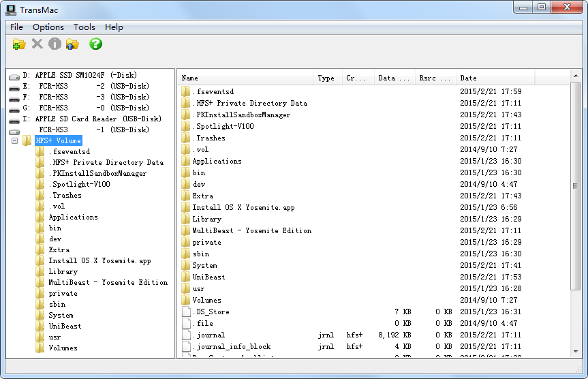Sort by the Cr... column header
The height and width of the screenshot is (379, 588).
pos(358,78)
